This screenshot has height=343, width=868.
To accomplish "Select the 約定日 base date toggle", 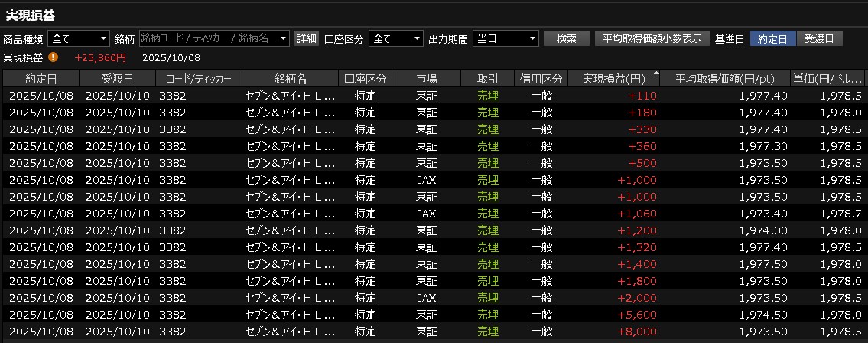I will point(772,38).
